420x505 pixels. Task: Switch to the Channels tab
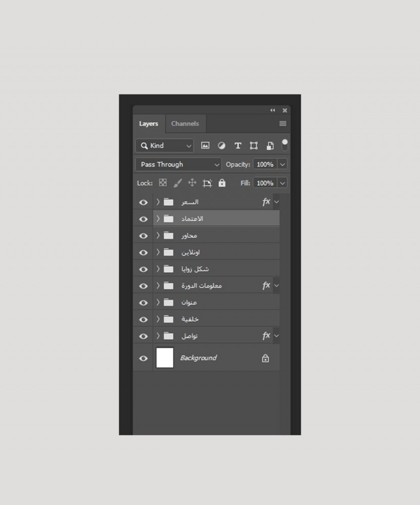pos(185,124)
